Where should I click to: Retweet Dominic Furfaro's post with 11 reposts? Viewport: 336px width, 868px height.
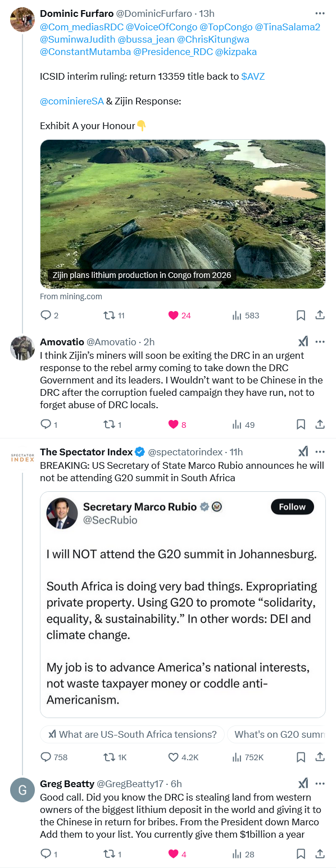pyautogui.click(x=114, y=316)
